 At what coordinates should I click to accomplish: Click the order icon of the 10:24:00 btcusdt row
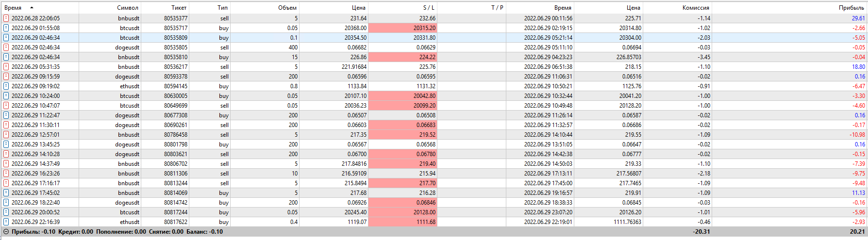(x=6, y=96)
